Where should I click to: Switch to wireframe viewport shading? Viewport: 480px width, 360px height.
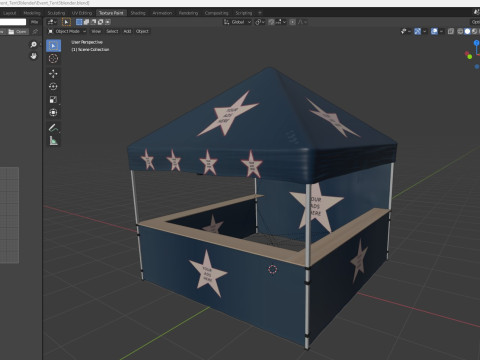pos(460,31)
